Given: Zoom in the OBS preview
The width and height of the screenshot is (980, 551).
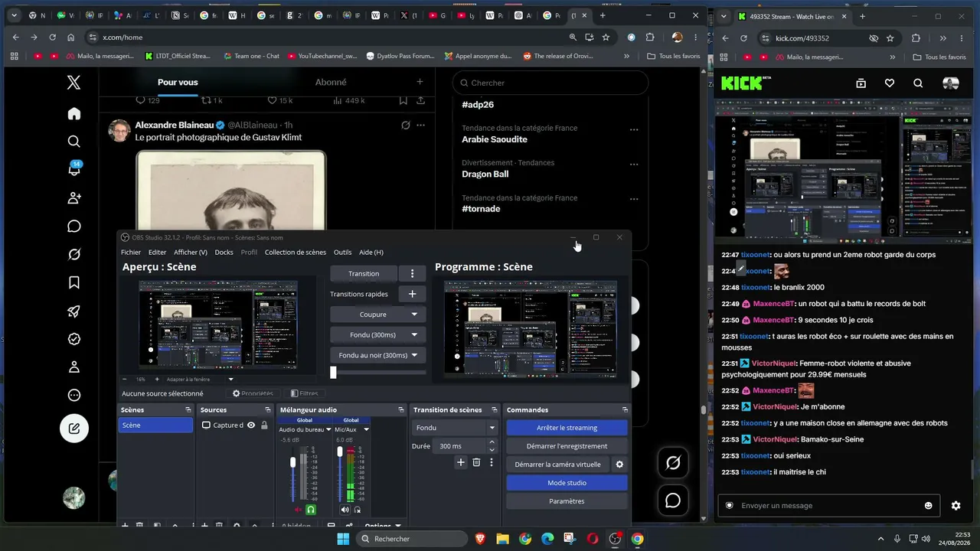Looking at the screenshot, I should 157,379.
